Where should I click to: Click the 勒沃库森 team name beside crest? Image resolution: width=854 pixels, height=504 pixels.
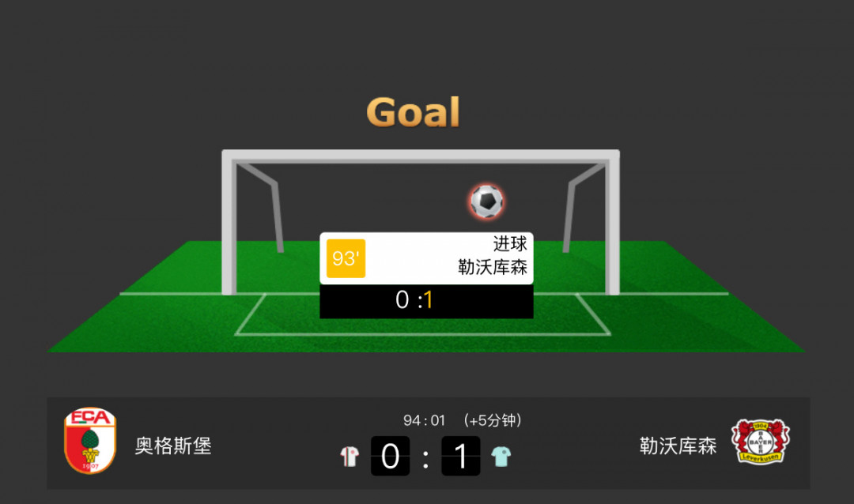click(678, 446)
